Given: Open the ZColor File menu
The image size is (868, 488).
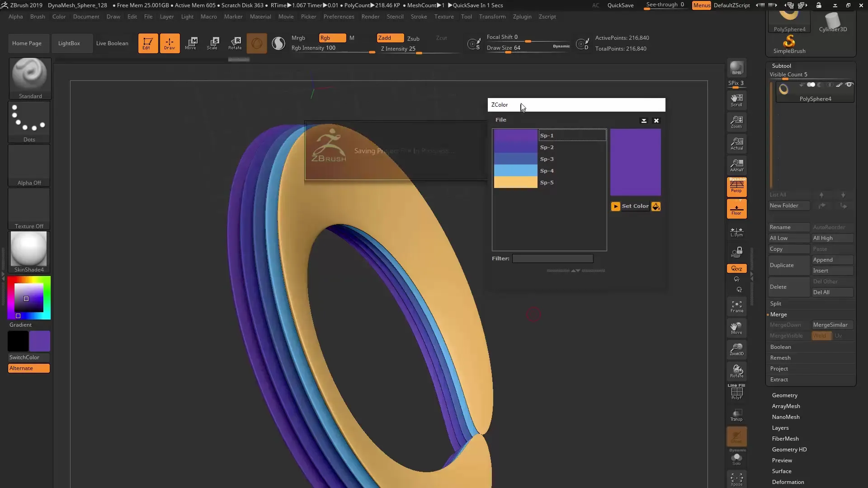Looking at the screenshot, I should coord(500,120).
